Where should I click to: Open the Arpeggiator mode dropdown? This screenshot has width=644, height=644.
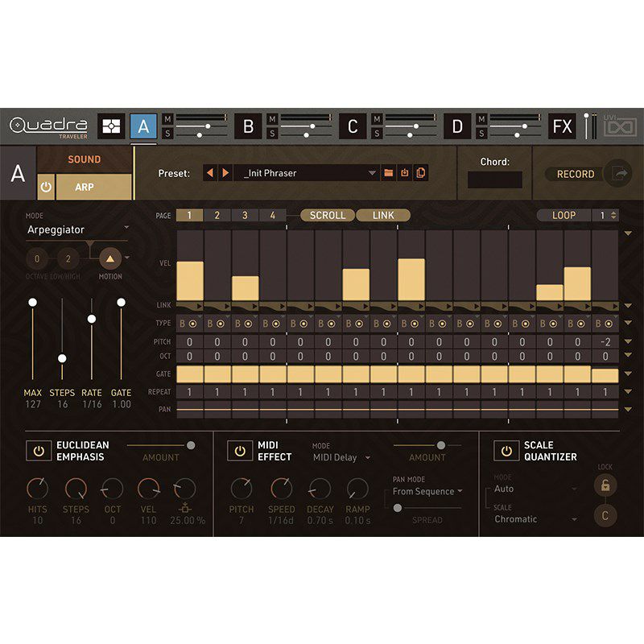78,229
